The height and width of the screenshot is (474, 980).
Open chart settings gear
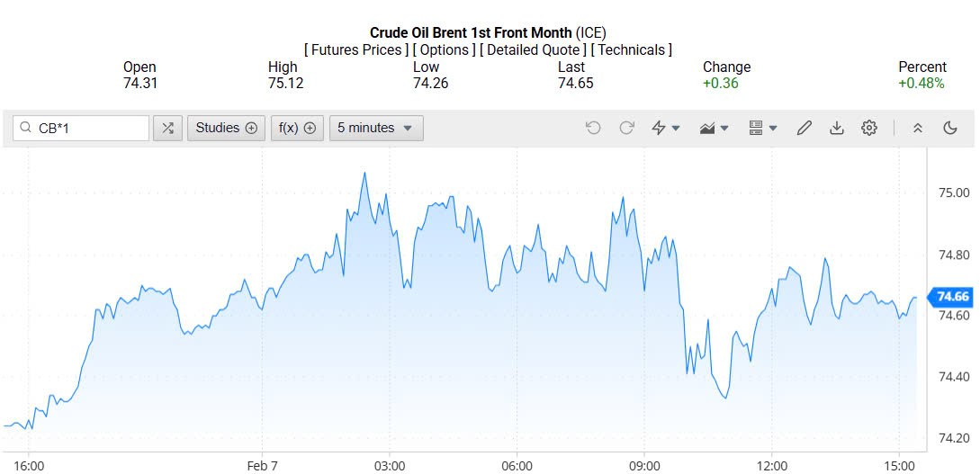tap(869, 129)
